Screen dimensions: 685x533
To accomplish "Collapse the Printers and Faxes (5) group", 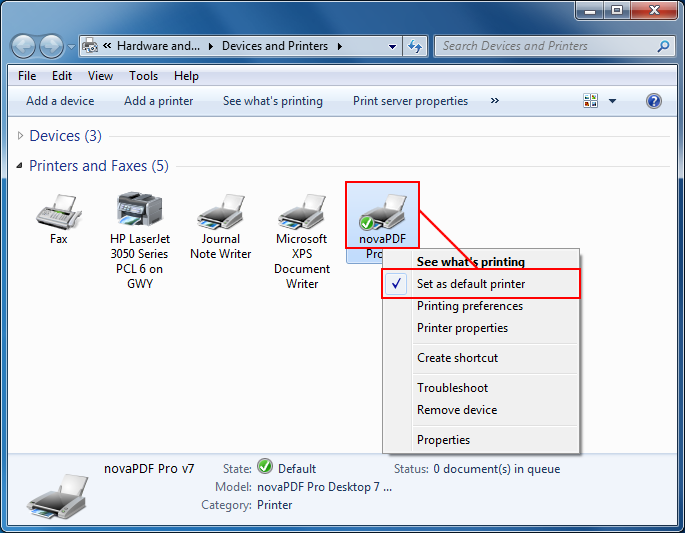I will pos(20,166).
